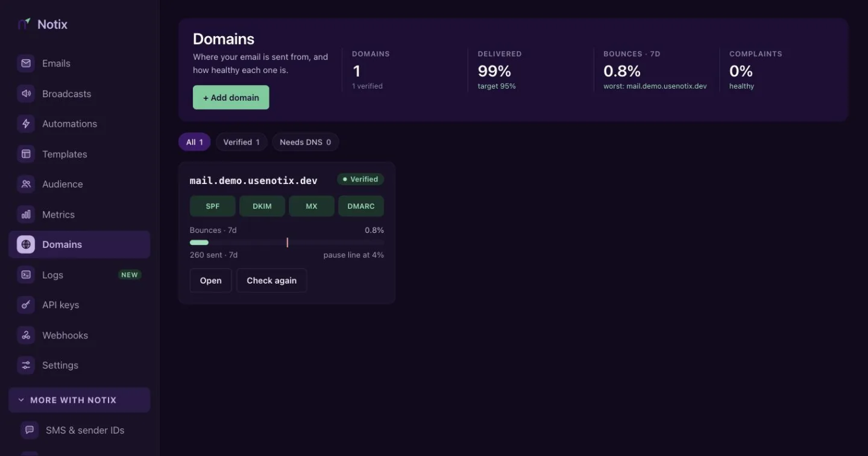This screenshot has height=456, width=868.
Task: Click the "260 sent · 7d" text
Action: [214, 255]
